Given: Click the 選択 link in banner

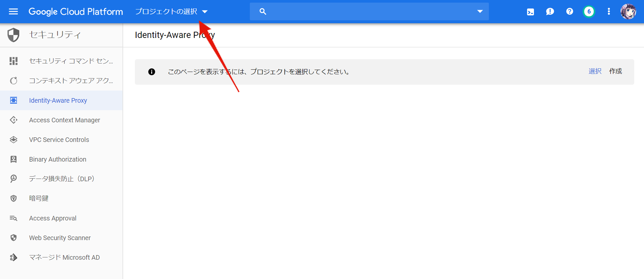Looking at the screenshot, I should click(595, 71).
